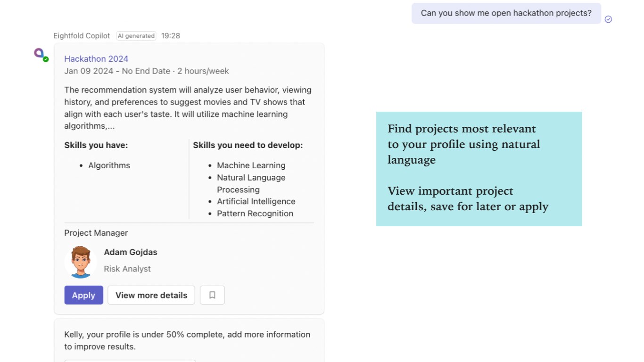Open View more details
The height and width of the screenshot is (362, 644).
[151, 295]
